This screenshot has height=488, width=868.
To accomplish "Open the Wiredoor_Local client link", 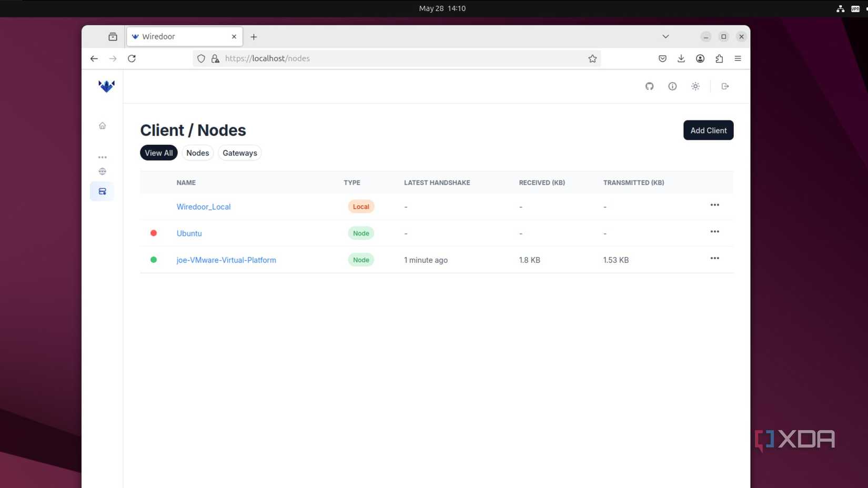I will tap(204, 207).
